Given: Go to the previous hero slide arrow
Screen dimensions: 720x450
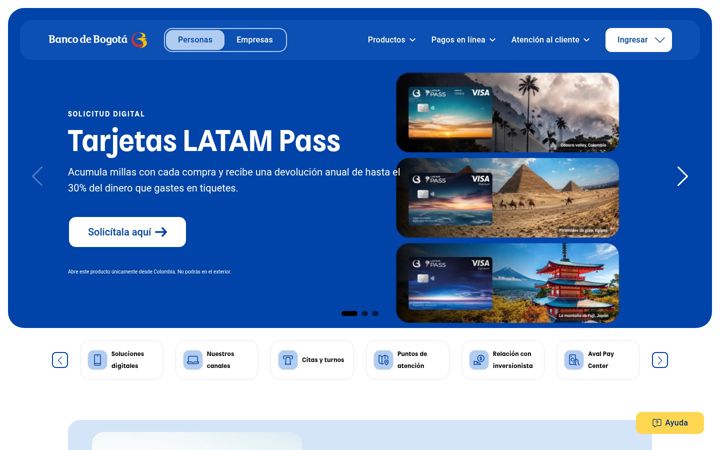Looking at the screenshot, I should point(38,176).
